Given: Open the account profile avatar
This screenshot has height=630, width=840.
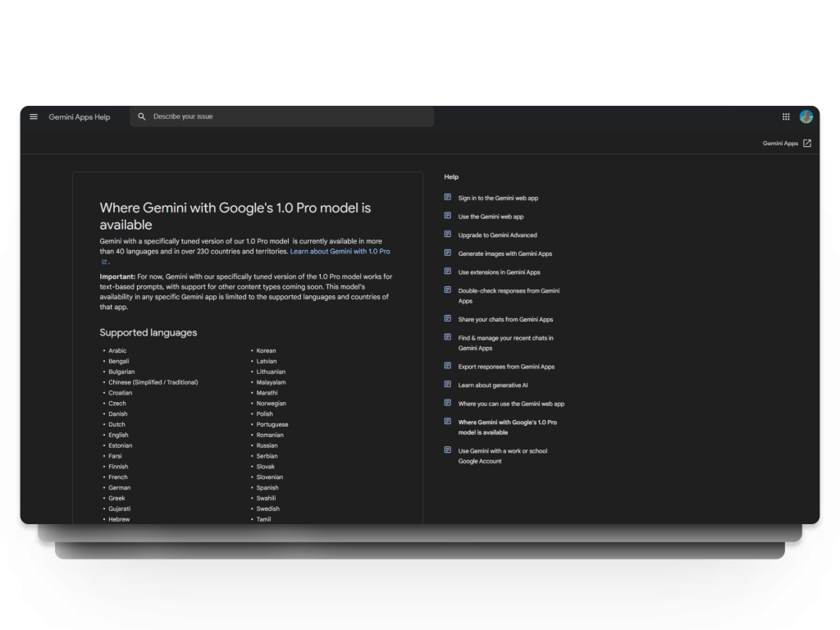Looking at the screenshot, I should tap(806, 116).
